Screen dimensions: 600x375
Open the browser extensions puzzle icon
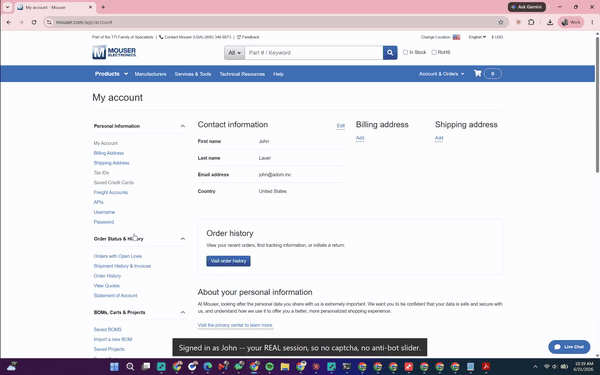pyautogui.click(x=531, y=22)
